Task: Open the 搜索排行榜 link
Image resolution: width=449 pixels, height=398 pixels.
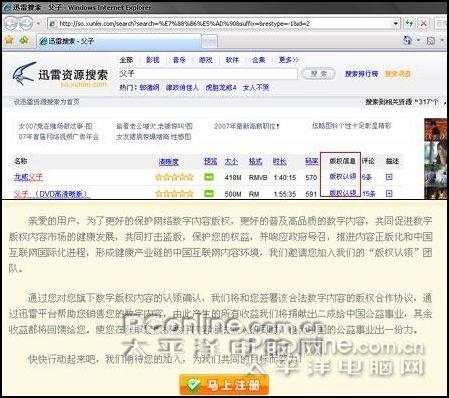Action: click(x=361, y=74)
